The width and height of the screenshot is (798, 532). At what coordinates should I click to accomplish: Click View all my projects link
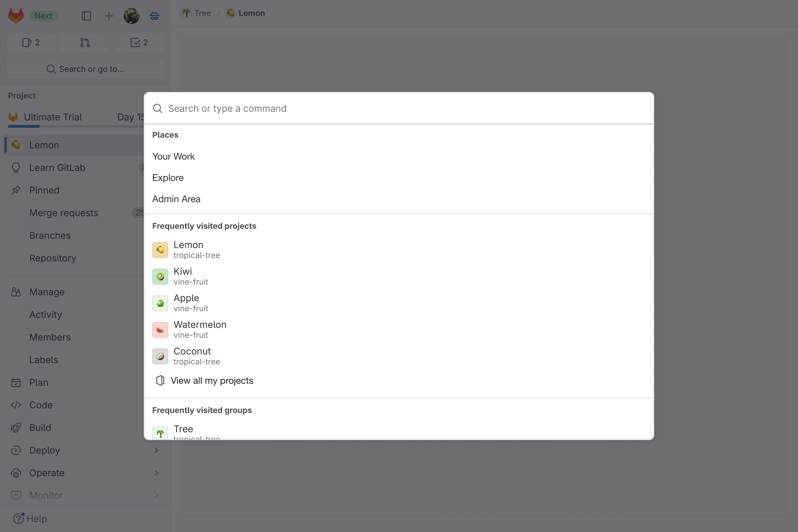click(x=212, y=381)
